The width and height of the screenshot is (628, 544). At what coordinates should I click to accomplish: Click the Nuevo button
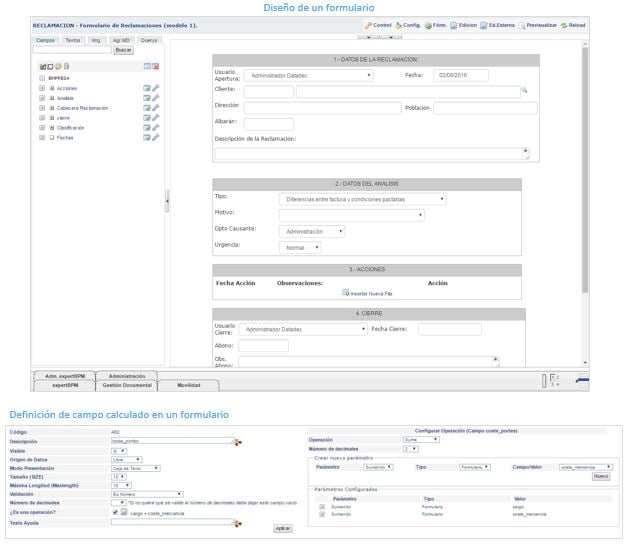[601, 476]
